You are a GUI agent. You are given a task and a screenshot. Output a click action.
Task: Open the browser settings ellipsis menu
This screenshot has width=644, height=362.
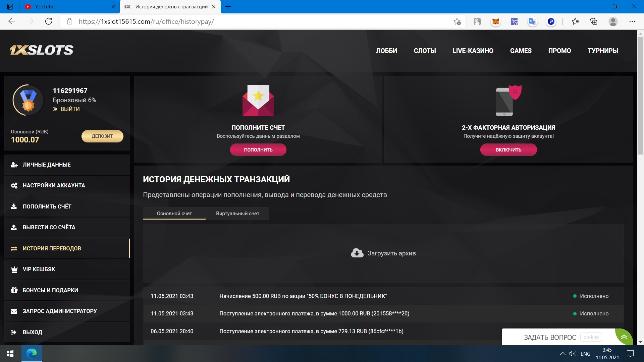[632, 21]
